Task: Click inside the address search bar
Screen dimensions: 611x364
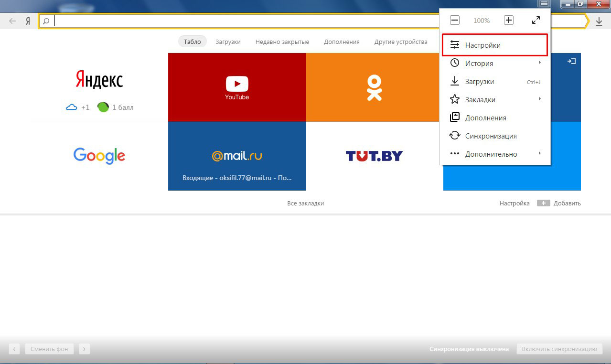Action: click(x=239, y=21)
